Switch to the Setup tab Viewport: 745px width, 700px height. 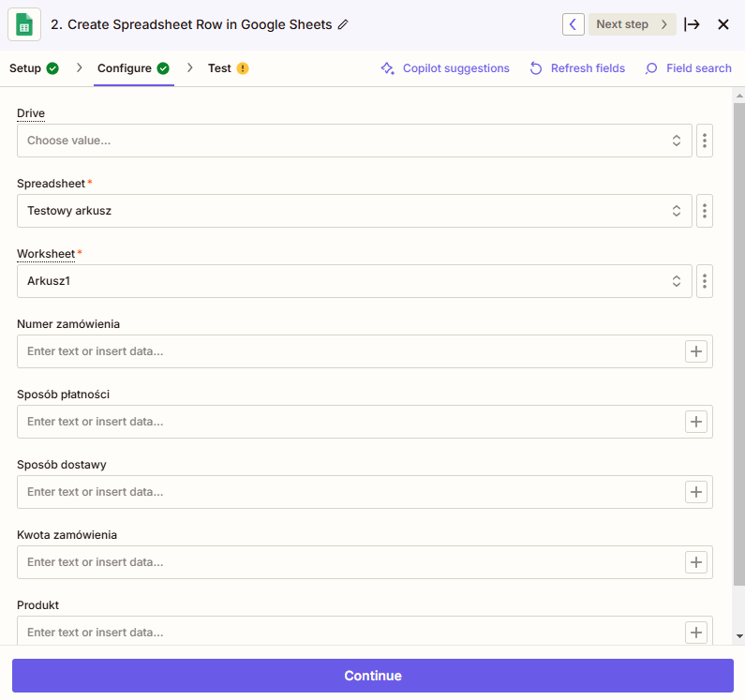(x=34, y=68)
